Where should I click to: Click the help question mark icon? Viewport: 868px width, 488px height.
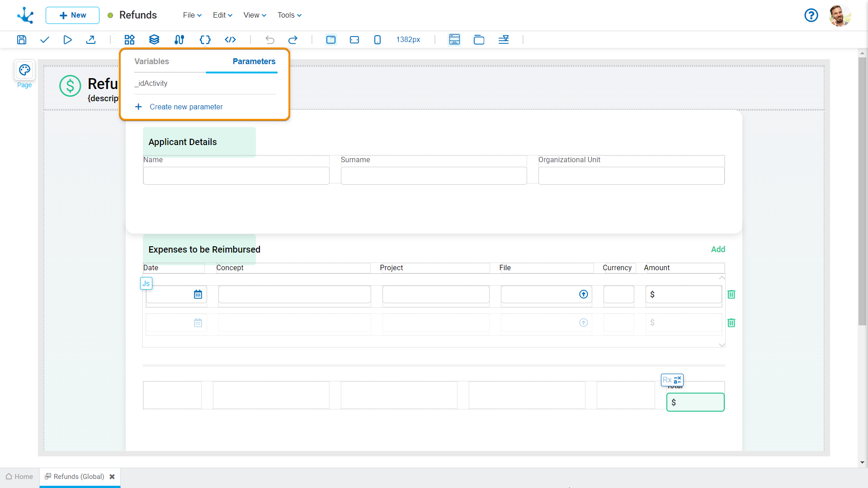click(811, 15)
